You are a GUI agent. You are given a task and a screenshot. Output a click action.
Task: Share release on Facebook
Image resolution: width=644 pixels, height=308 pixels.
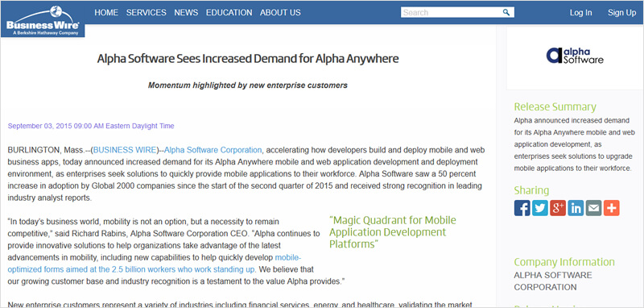[x=522, y=208]
